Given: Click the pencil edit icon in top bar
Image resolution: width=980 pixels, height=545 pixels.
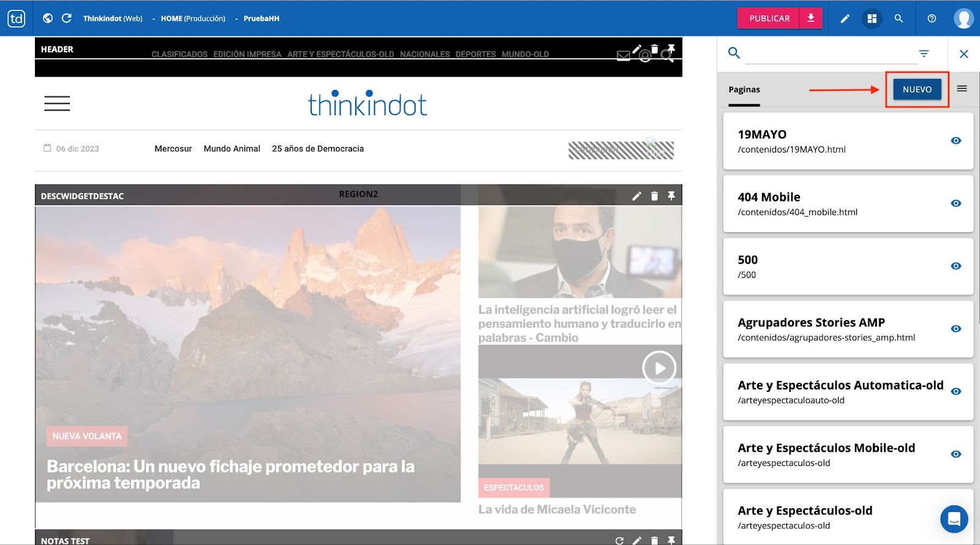Looking at the screenshot, I should 845,18.
